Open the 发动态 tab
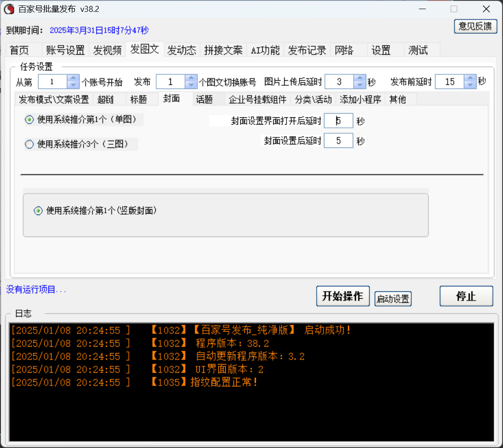 point(181,50)
